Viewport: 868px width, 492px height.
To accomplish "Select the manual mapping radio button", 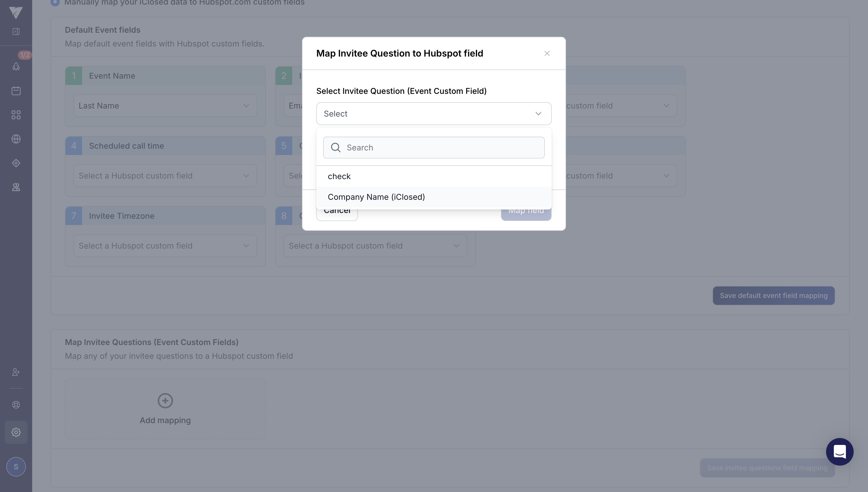I will point(55,2).
